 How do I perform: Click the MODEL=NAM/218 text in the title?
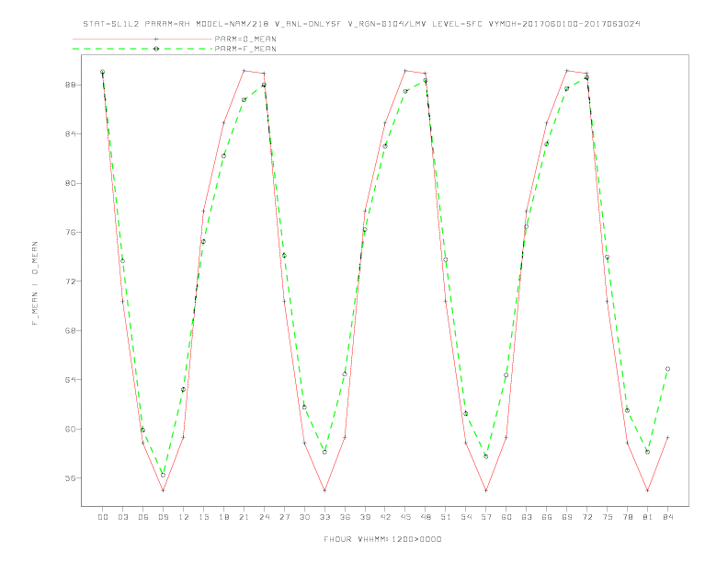click(x=233, y=24)
